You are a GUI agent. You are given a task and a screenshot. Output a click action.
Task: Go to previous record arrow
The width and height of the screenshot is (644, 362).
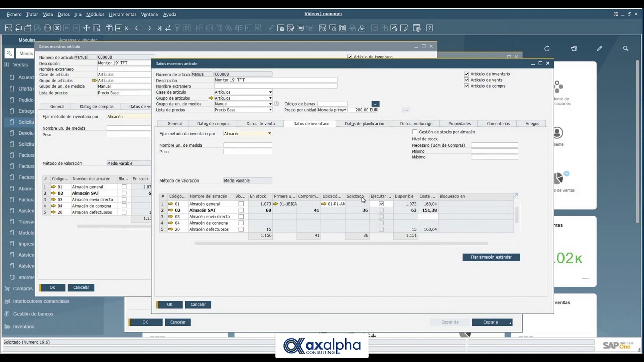click(138, 28)
